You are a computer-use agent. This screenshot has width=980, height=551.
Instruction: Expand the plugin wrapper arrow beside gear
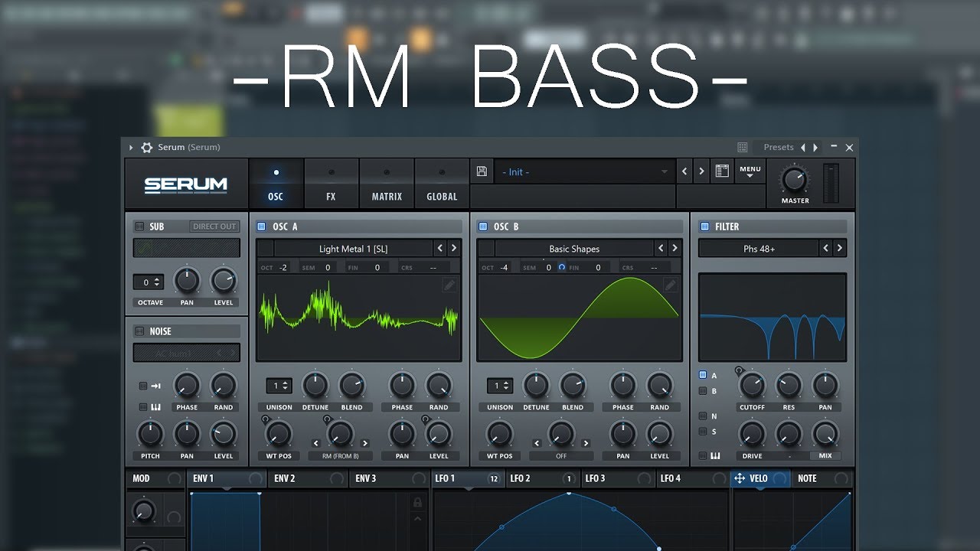tap(131, 148)
